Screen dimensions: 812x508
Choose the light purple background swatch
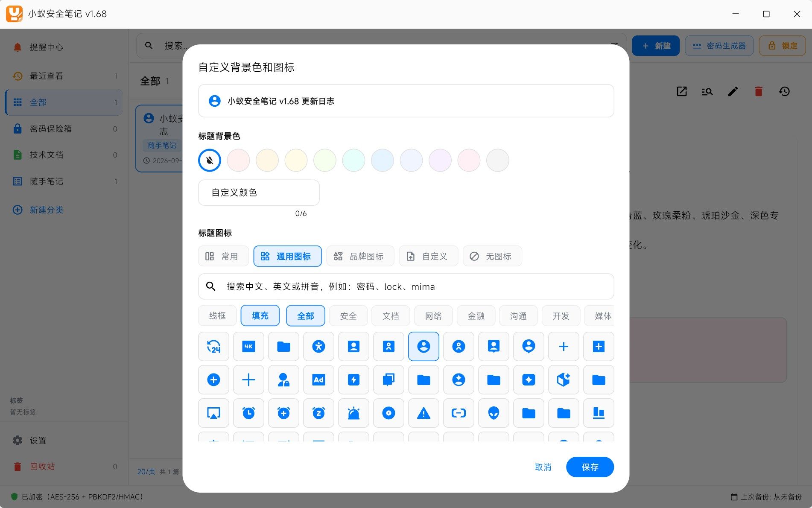pyautogui.click(x=440, y=161)
